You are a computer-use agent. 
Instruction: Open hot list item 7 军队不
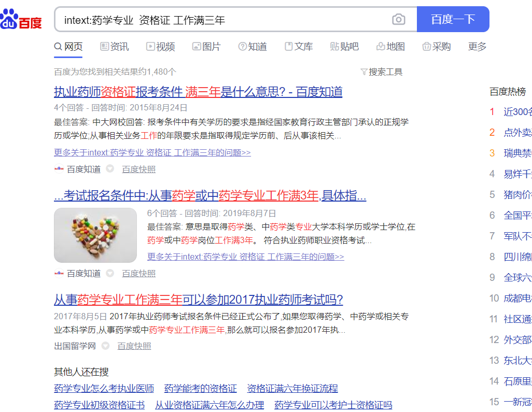[518, 236]
